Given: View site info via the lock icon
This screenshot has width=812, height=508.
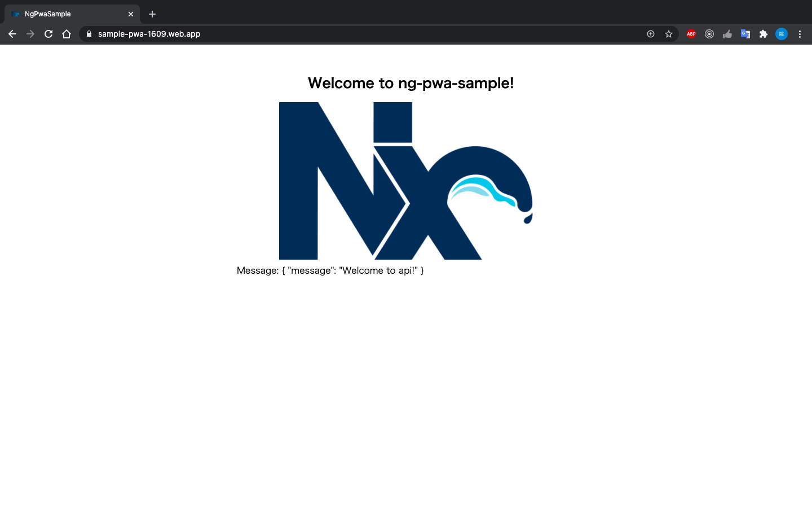Looking at the screenshot, I should point(89,34).
